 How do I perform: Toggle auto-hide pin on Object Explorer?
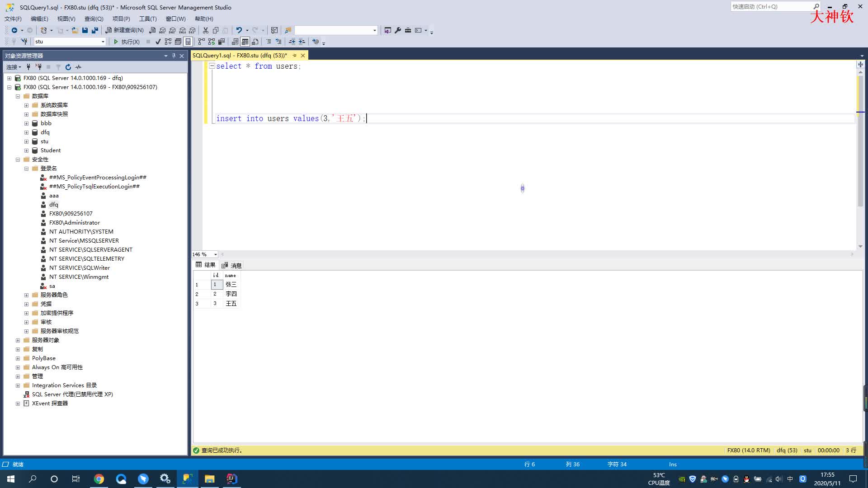[174, 56]
